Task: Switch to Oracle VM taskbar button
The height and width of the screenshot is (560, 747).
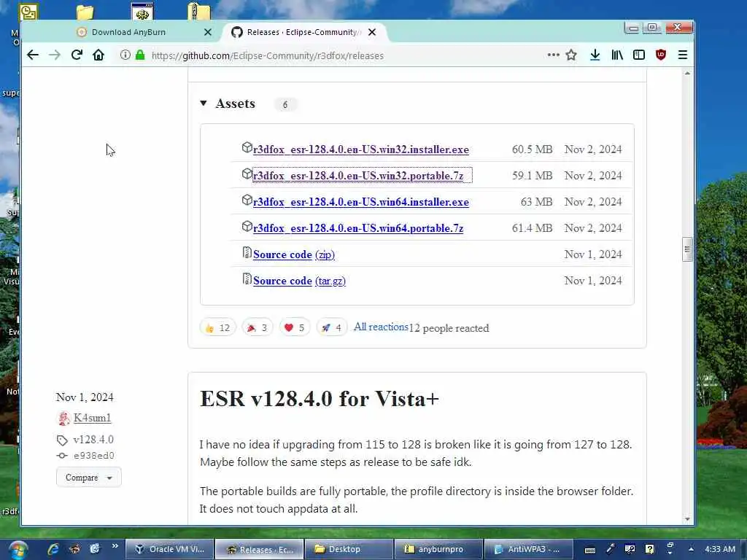Action: tap(170, 549)
